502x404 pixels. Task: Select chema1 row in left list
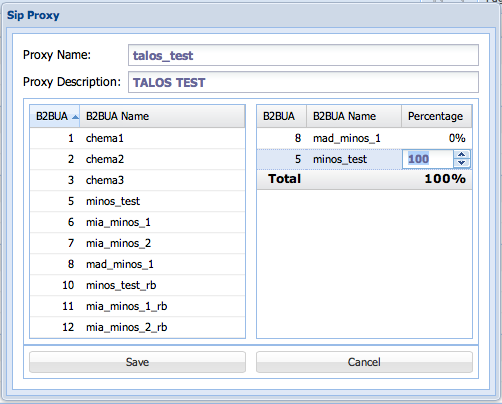pyautogui.click(x=137, y=138)
